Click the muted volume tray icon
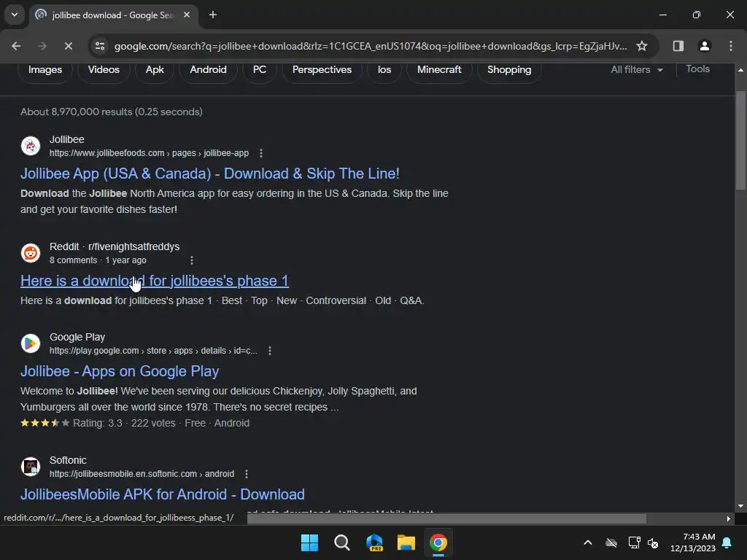747x560 pixels. (653, 542)
